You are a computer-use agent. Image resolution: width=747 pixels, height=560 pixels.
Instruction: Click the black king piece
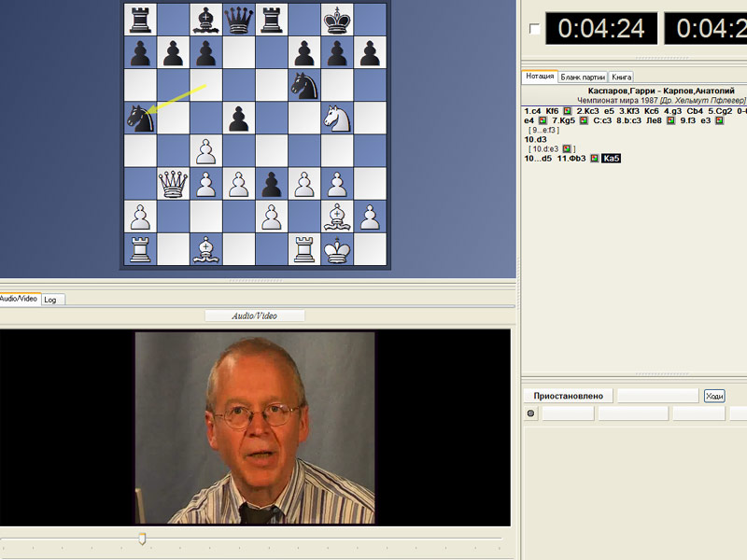click(335, 19)
